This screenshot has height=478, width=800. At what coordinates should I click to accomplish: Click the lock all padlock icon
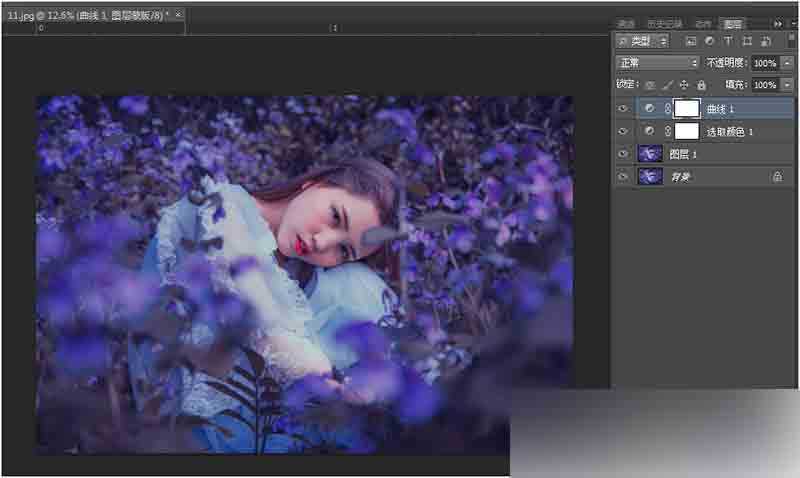point(701,86)
